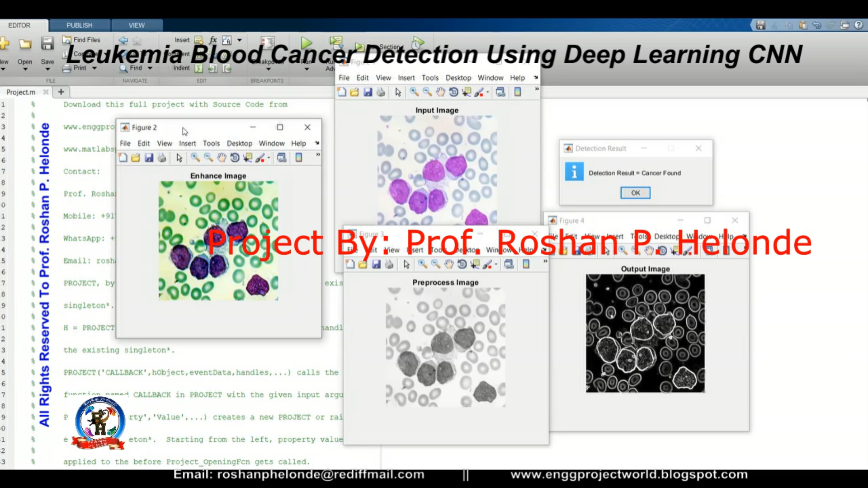Image resolution: width=868 pixels, height=488 pixels.
Task: Switch to the EDITOR ribbon tab
Action: pos(19,25)
